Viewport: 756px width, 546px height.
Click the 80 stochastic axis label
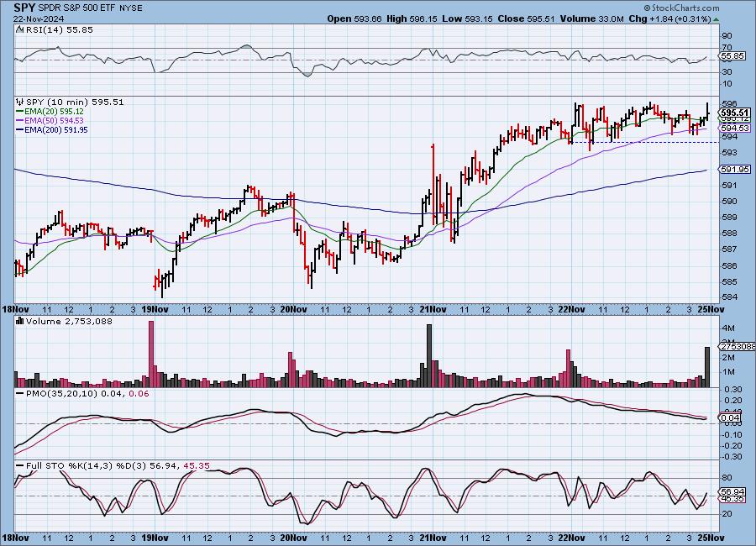tap(727, 478)
